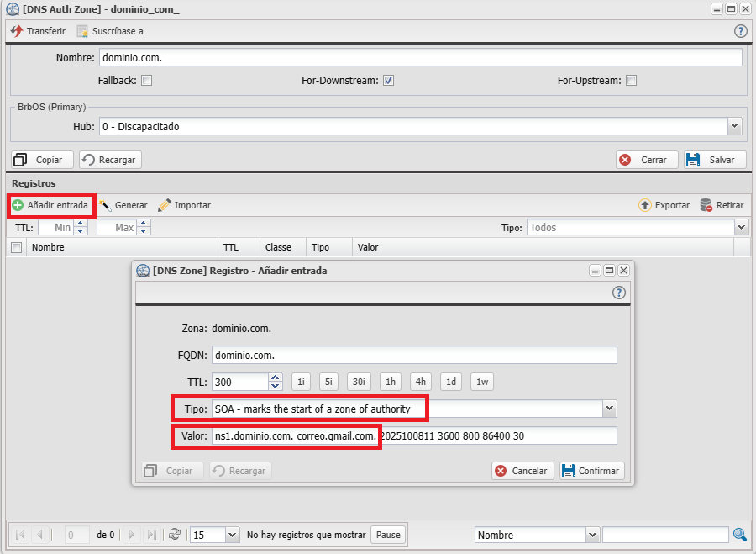The width and height of the screenshot is (756, 554).
Task: Click the Exportar icon
Action: (x=645, y=205)
